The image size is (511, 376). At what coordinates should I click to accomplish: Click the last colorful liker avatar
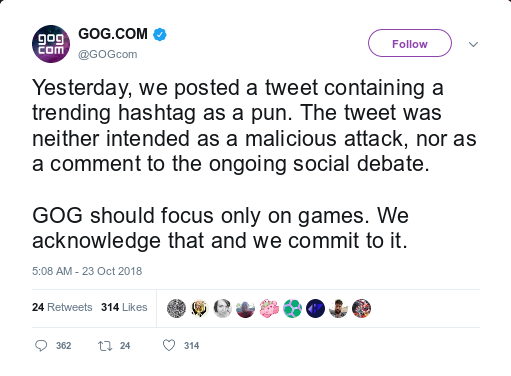pos(361,308)
